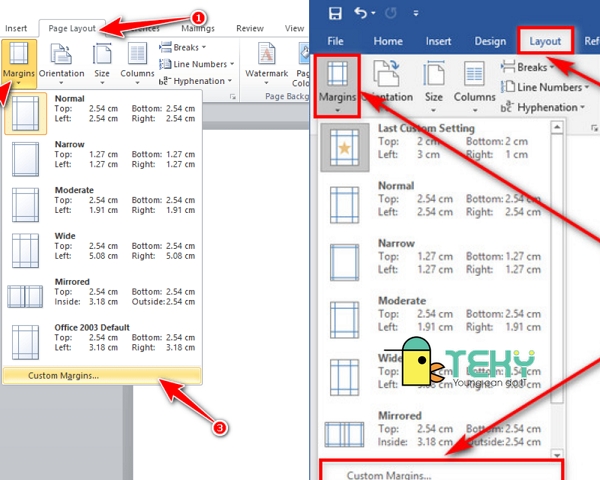Click scroll down arrow of margins list
The height and width of the screenshot is (480, 600).
click(557, 454)
